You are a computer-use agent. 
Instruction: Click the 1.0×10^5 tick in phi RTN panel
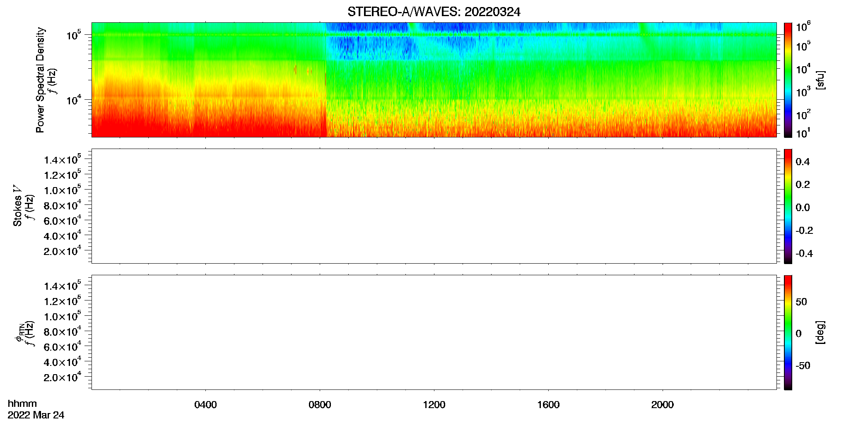pos(63,315)
